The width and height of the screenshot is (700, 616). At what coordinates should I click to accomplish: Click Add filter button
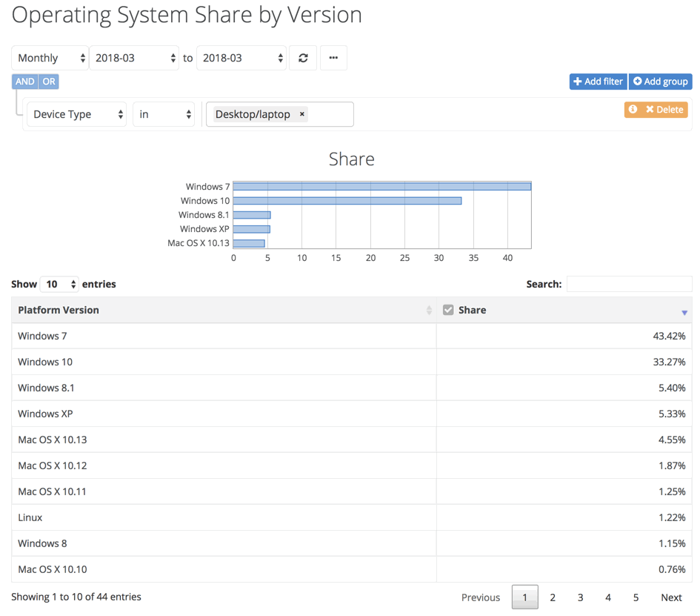click(598, 82)
